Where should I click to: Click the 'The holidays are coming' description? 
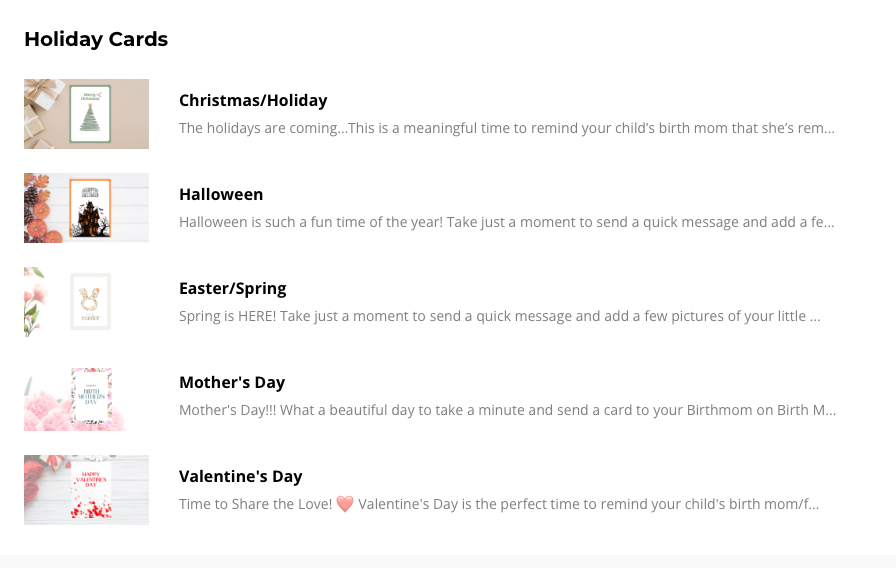(506, 128)
